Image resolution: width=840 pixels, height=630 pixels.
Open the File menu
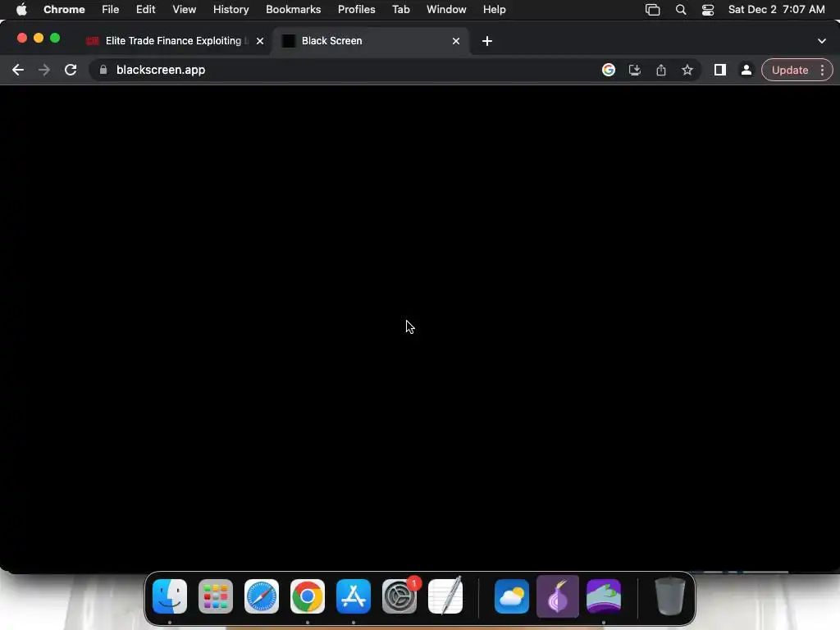[111, 10]
